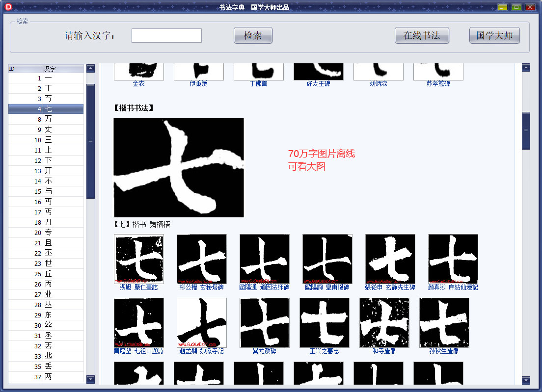Open thumbnail above 趙孟頫 妙嚴寺記
The width and height of the screenshot is (542, 392).
click(201, 323)
